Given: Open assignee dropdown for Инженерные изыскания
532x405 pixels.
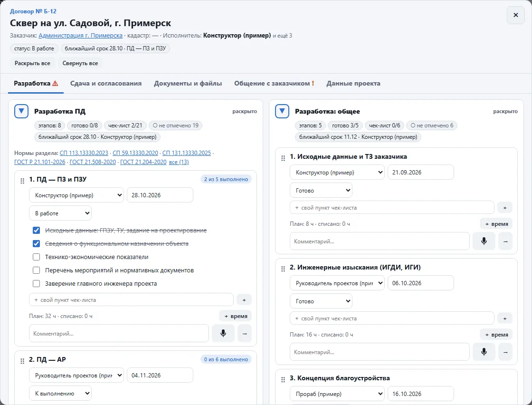Looking at the screenshot, I should [337, 283].
